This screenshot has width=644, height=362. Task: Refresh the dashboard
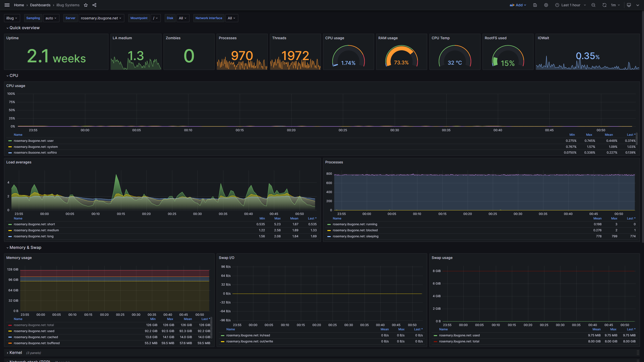pos(604,5)
